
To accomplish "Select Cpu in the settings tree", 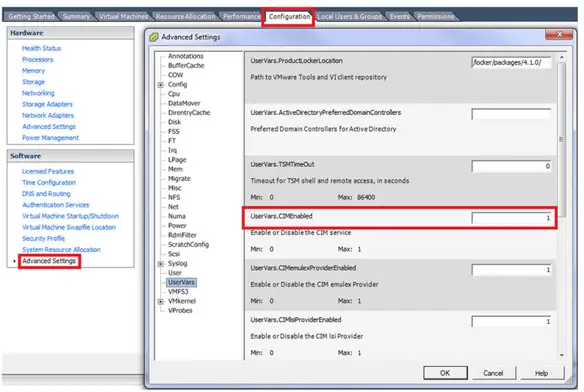I will click(x=174, y=94).
